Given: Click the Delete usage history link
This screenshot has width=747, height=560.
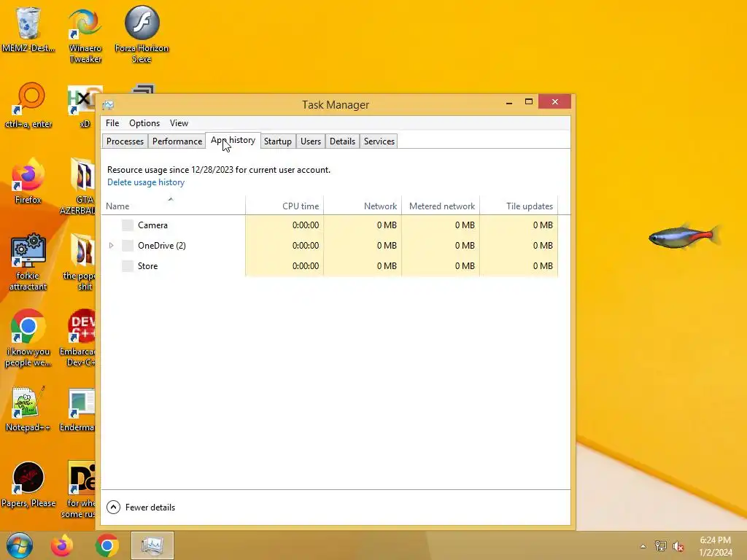Looking at the screenshot, I should [146, 182].
